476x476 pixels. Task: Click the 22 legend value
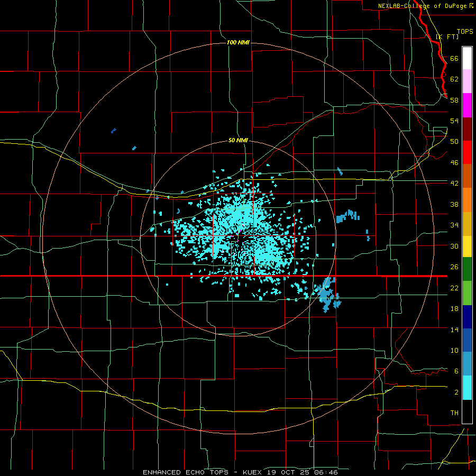(x=454, y=288)
